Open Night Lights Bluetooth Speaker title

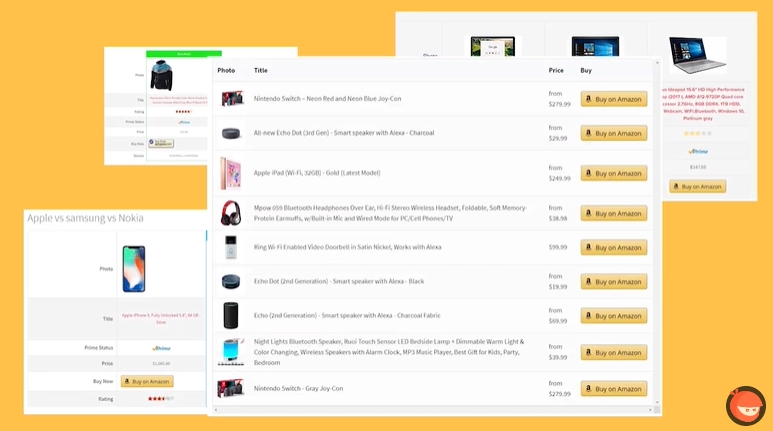coord(389,352)
